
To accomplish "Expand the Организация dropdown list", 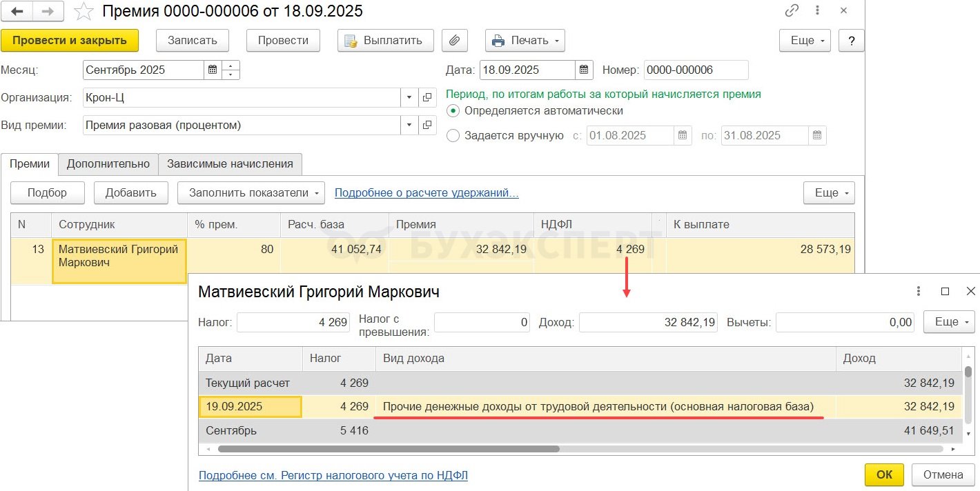I will pyautogui.click(x=409, y=98).
